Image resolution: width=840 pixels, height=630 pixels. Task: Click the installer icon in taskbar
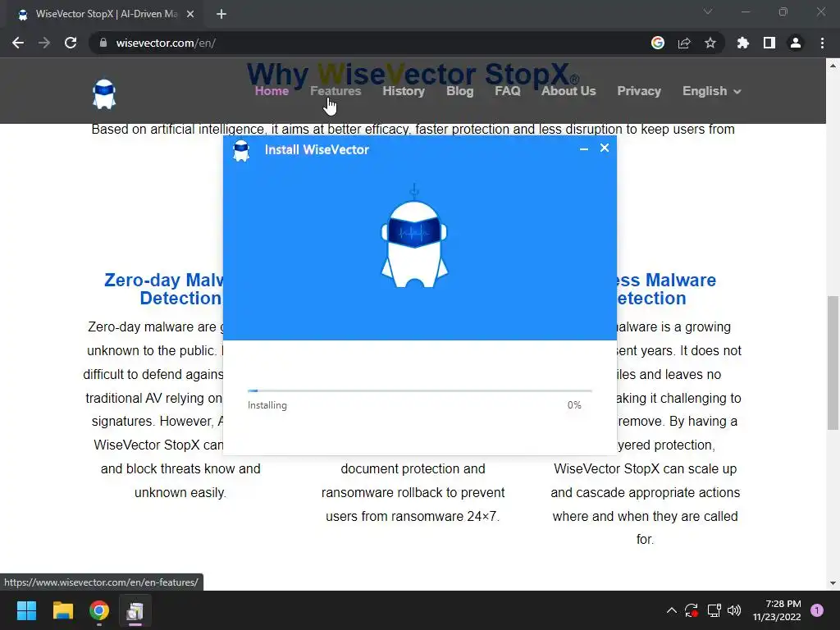pyautogui.click(x=135, y=610)
